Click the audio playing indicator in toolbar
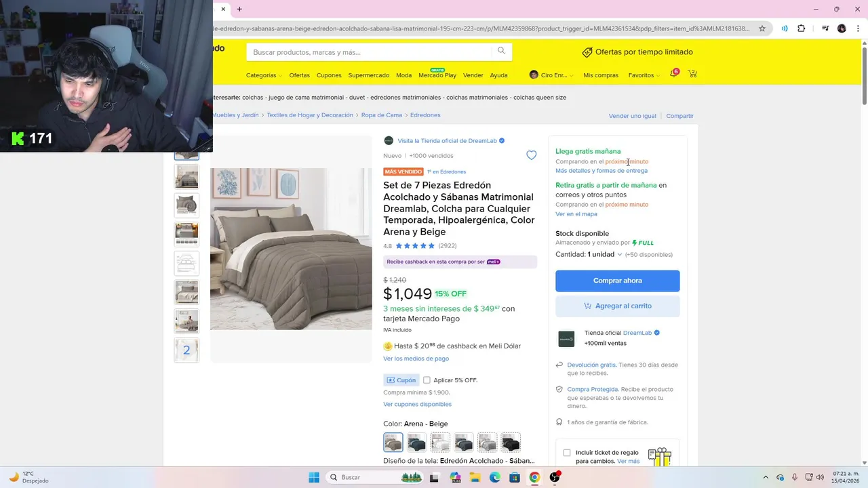Viewport: 868px width, 488px height. click(x=785, y=28)
